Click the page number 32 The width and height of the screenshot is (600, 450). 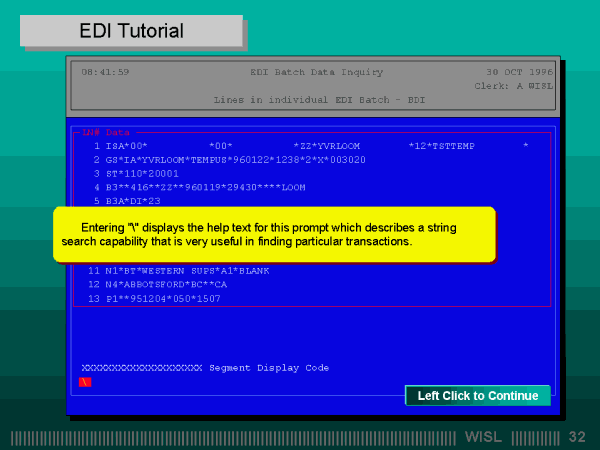(577, 437)
